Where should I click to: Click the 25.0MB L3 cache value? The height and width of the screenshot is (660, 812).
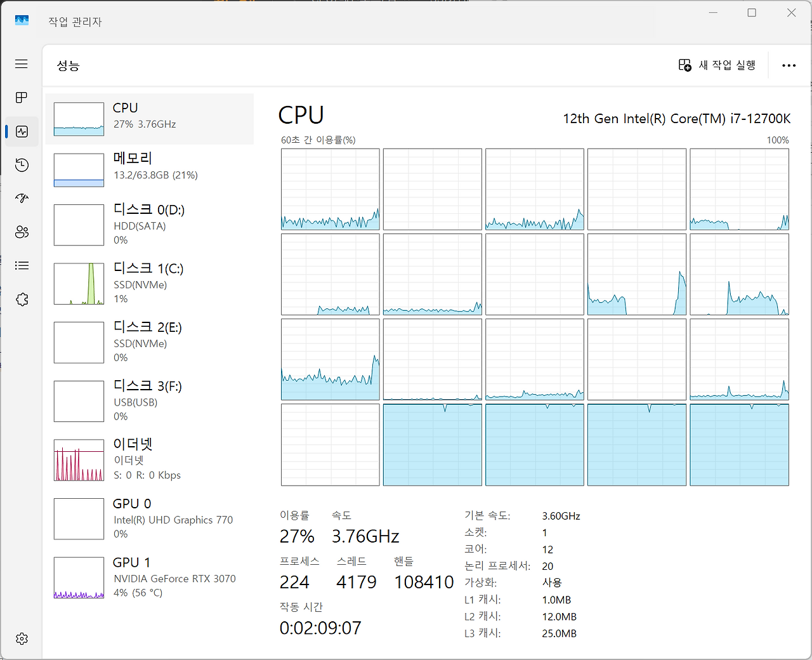coord(560,633)
